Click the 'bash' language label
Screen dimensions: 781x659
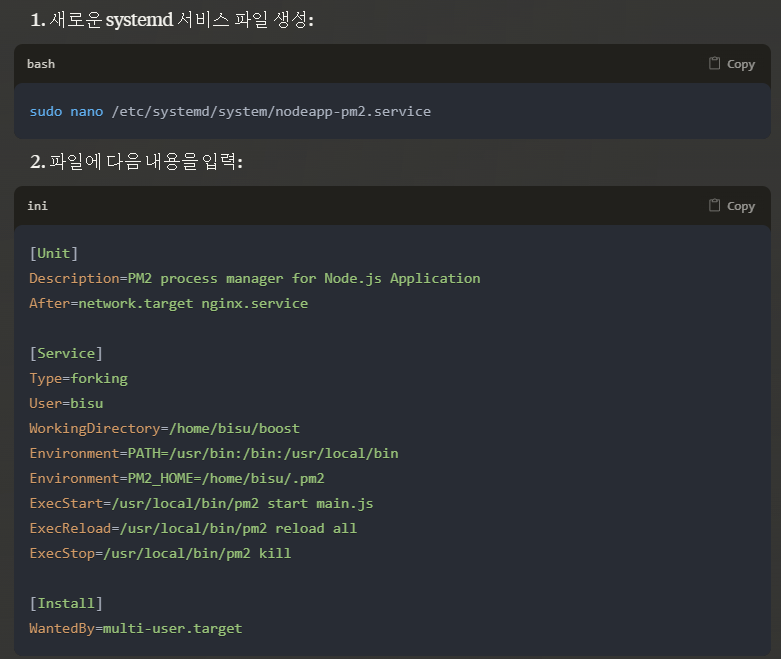point(41,64)
